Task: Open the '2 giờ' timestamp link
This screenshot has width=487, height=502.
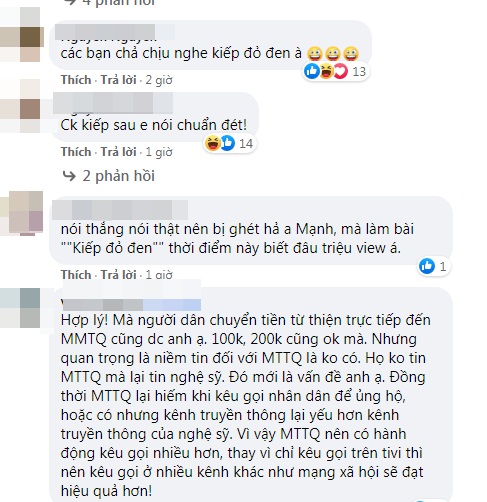Action: click(x=159, y=80)
